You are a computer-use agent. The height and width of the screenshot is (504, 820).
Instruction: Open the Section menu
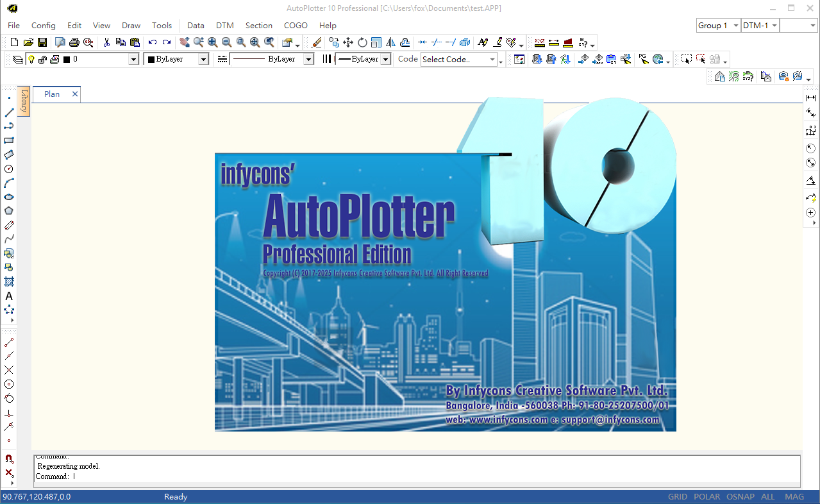(x=258, y=26)
